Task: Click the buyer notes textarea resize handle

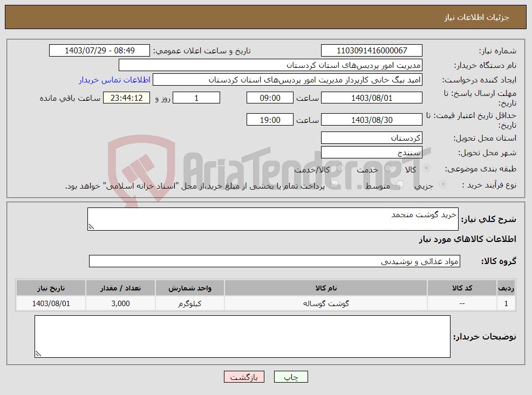Action: click(x=38, y=354)
